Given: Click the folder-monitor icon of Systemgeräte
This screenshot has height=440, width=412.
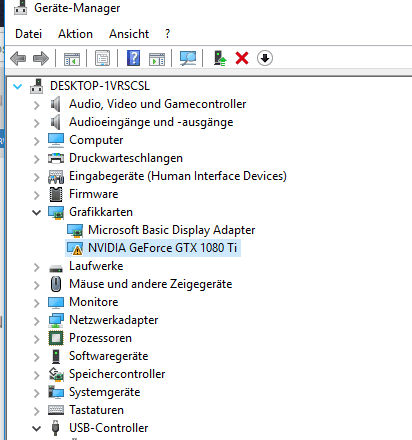Looking at the screenshot, I should (56, 392).
